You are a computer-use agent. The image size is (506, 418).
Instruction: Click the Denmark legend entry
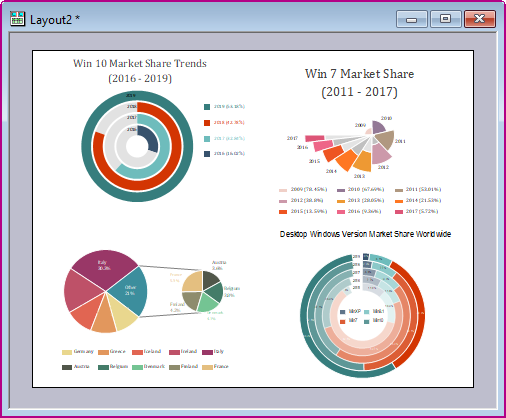pos(149,367)
